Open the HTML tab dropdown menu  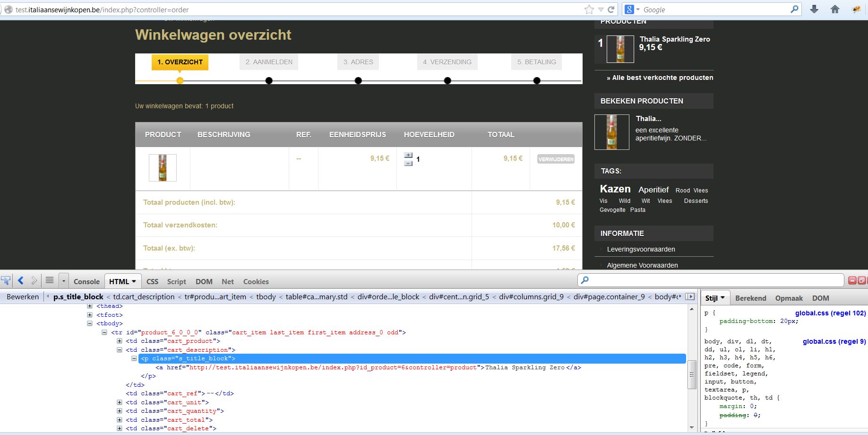(x=134, y=281)
